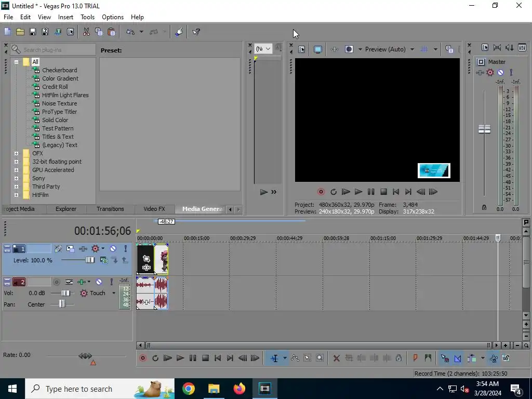Screen dimensions: 532x399
Task: Collapse the All folder in plug-in tree
Action: pos(16,62)
